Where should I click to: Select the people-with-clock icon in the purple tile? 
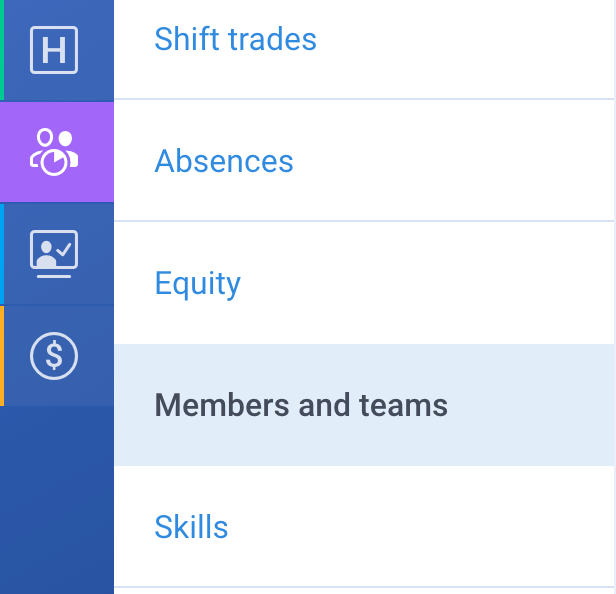click(54, 152)
